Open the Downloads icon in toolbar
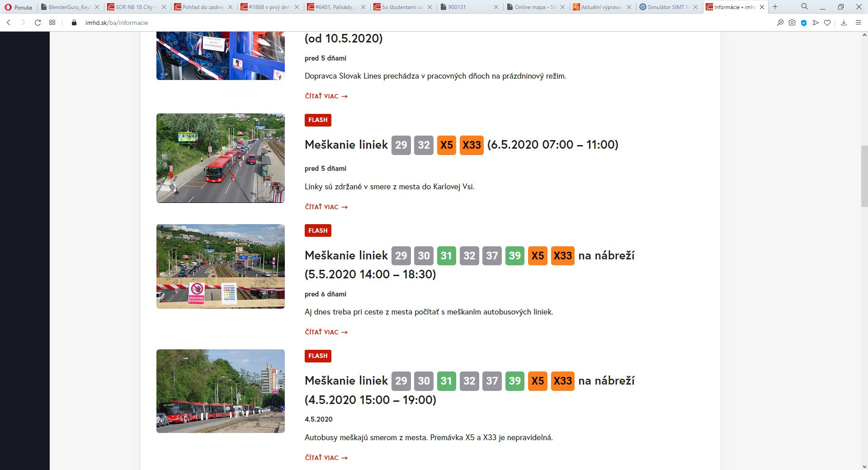Screen dimensions: 868x470 (x=844, y=23)
